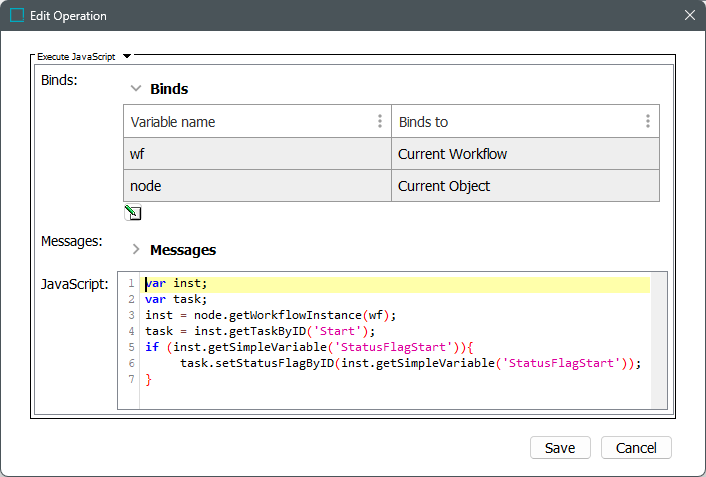The height and width of the screenshot is (477, 706).
Task: Collapse the Binds section
Action: click(x=136, y=88)
